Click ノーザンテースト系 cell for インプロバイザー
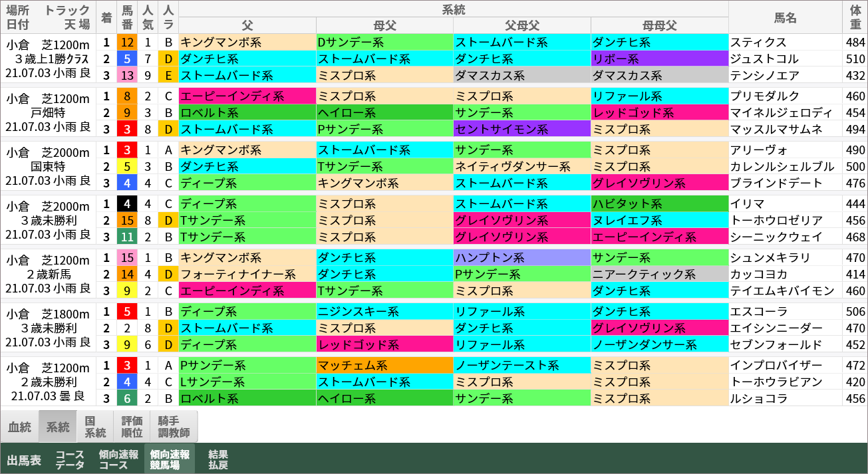The height and width of the screenshot is (474, 868). click(522, 365)
